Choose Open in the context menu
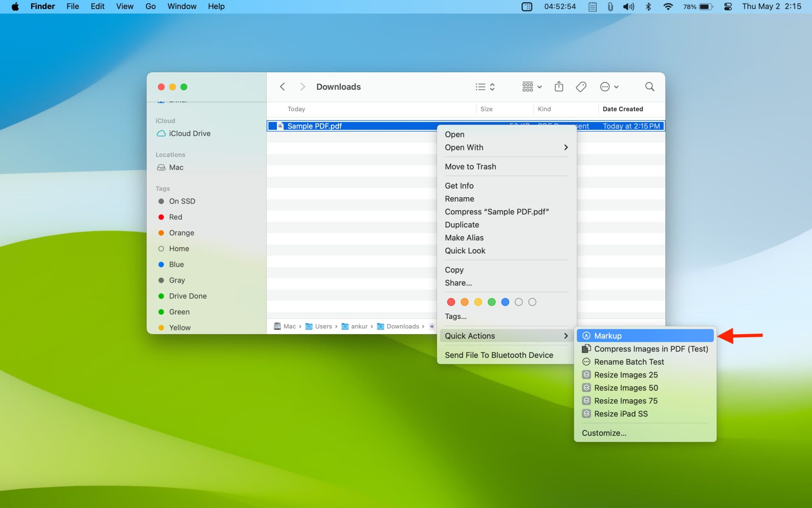 click(506, 134)
